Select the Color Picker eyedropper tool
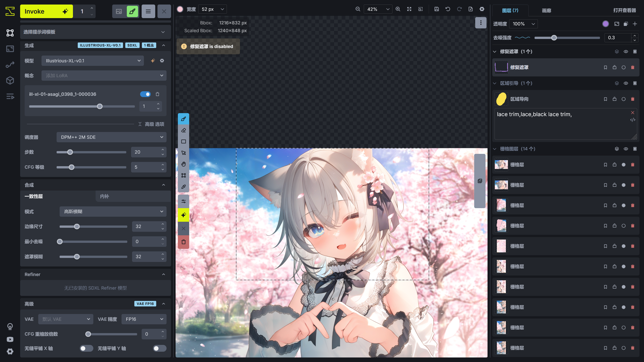Image resolution: width=644 pixels, height=362 pixels. click(183, 187)
